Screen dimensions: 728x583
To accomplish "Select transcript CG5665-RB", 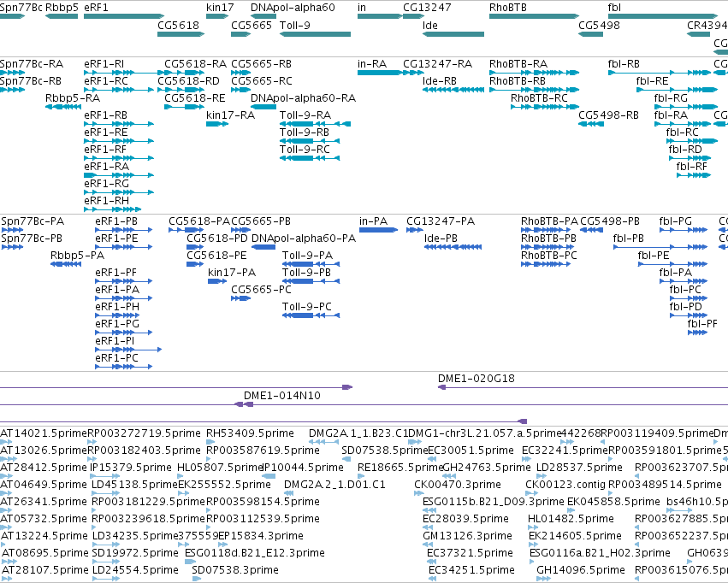I will pos(241,73).
